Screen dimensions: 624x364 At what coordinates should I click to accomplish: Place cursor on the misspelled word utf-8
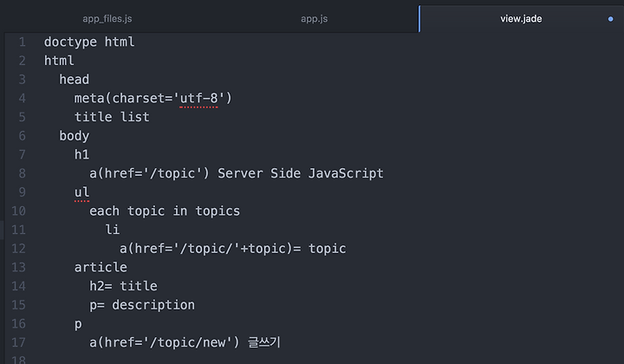coord(198,98)
